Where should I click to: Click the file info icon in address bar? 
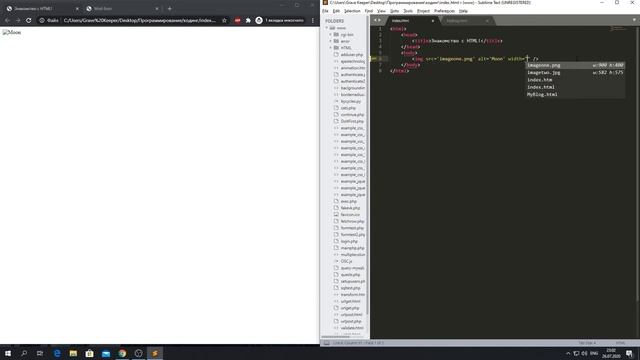(x=42, y=20)
